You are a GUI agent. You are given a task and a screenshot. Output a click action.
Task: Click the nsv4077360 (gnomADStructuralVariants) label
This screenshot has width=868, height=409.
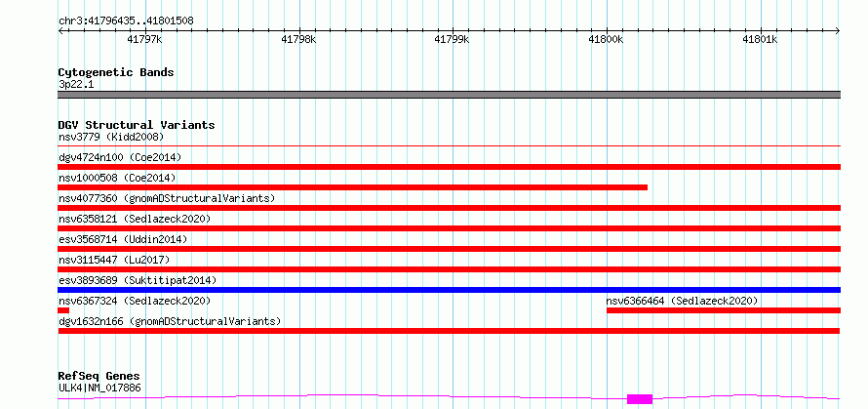point(167,198)
